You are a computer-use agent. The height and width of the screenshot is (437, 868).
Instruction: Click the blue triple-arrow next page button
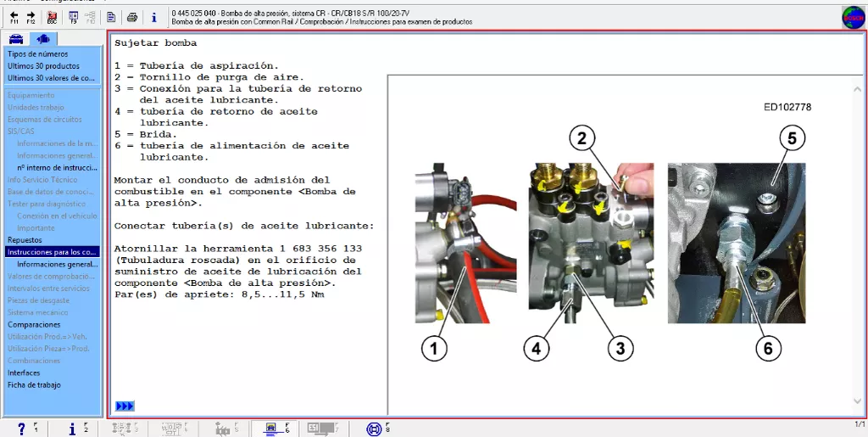pyautogui.click(x=125, y=406)
